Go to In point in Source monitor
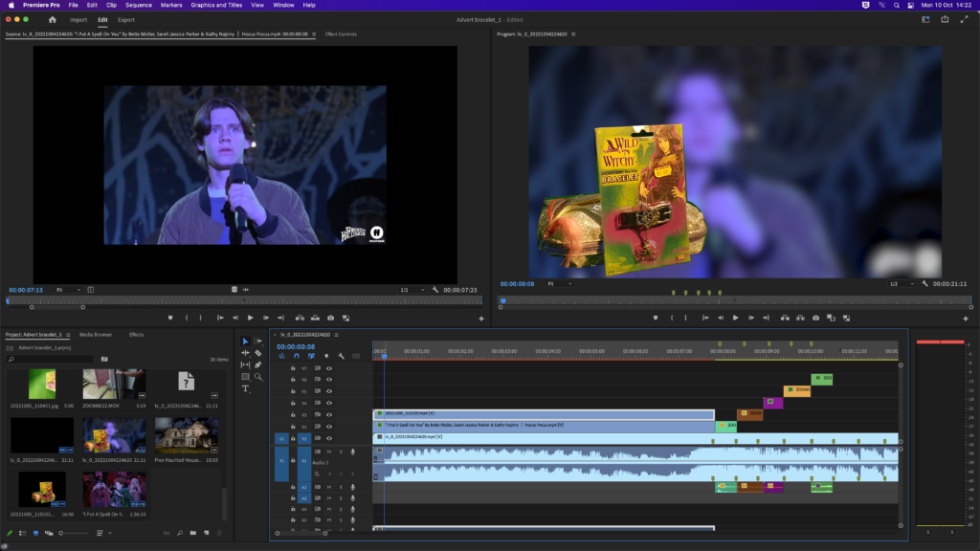Image resolution: width=980 pixels, height=551 pixels. tap(220, 318)
